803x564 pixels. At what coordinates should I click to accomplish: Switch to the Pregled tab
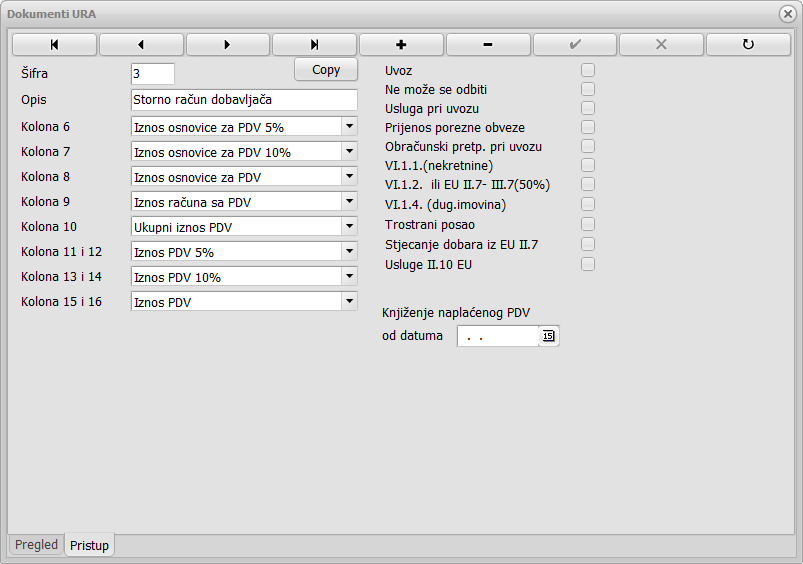[x=36, y=545]
